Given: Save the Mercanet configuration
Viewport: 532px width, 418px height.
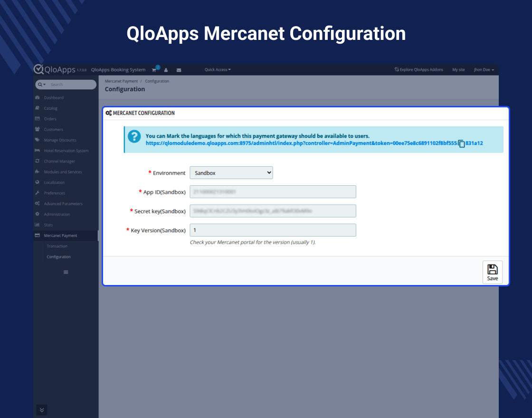Looking at the screenshot, I should pyautogui.click(x=492, y=272).
